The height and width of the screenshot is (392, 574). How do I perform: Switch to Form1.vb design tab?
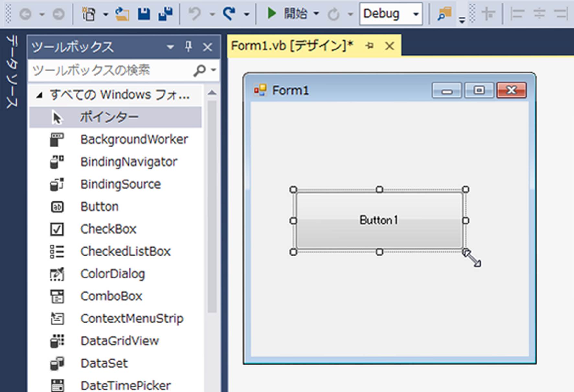click(291, 46)
